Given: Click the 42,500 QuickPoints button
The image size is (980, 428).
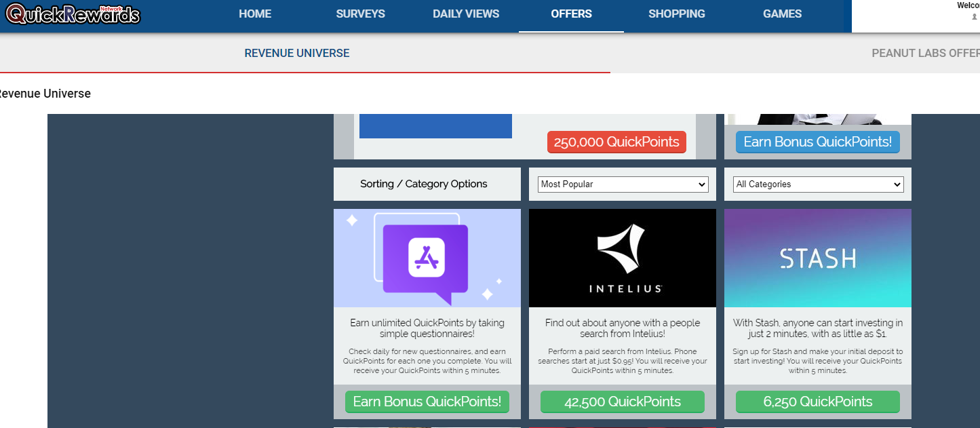Looking at the screenshot, I should [x=623, y=402].
